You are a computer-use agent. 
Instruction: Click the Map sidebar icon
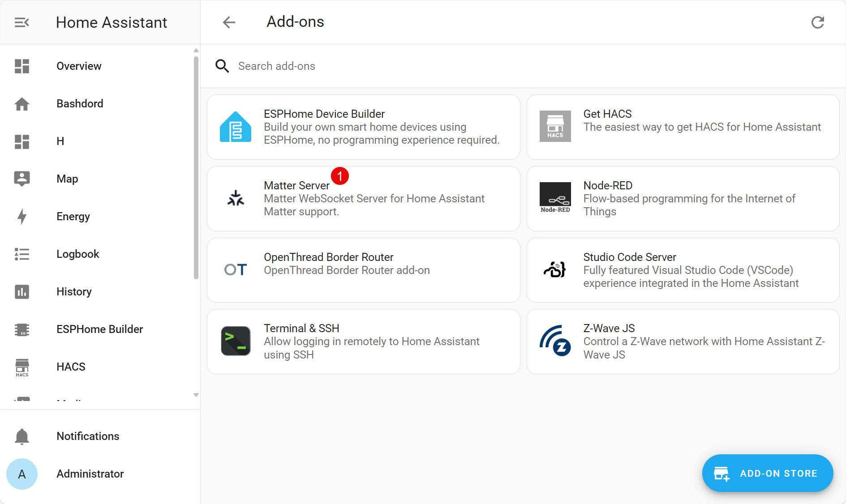coord(21,179)
